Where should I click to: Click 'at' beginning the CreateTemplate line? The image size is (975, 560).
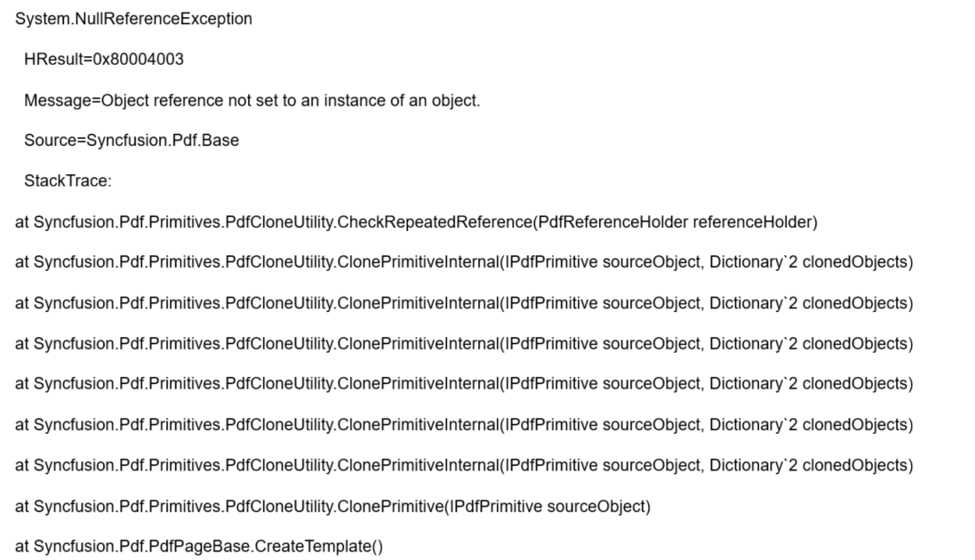[x=22, y=546]
